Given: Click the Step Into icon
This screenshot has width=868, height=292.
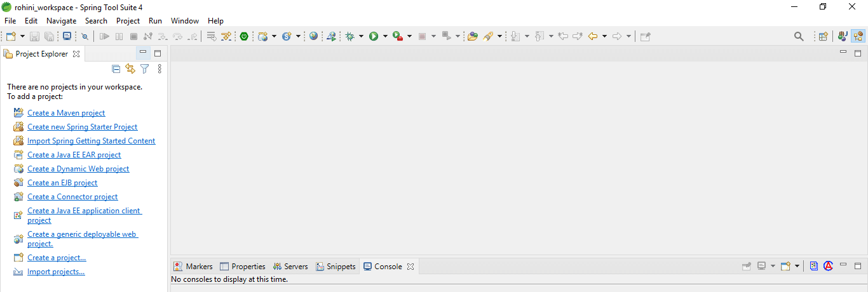Looking at the screenshot, I should (x=163, y=37).
